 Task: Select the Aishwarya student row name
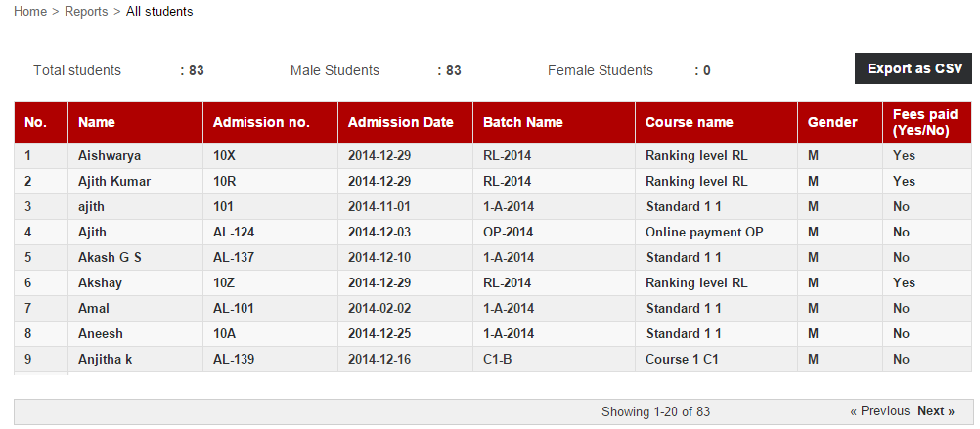point(110,156)
